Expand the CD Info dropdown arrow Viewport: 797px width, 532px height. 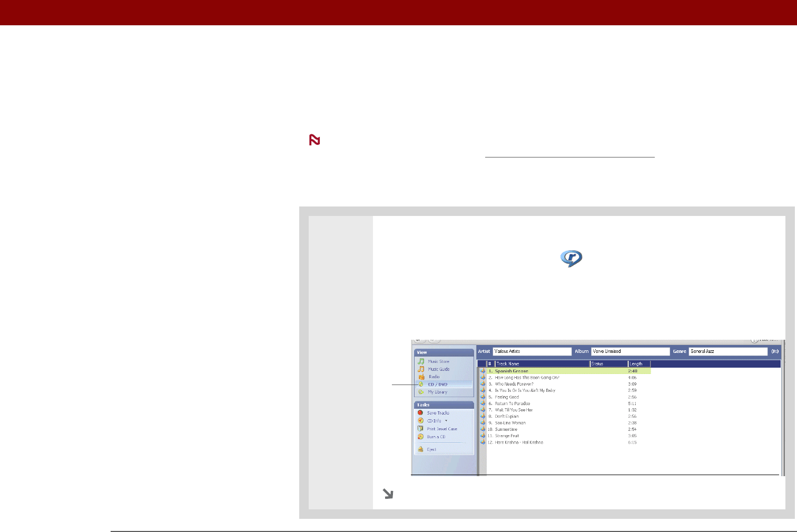[446, 421]
